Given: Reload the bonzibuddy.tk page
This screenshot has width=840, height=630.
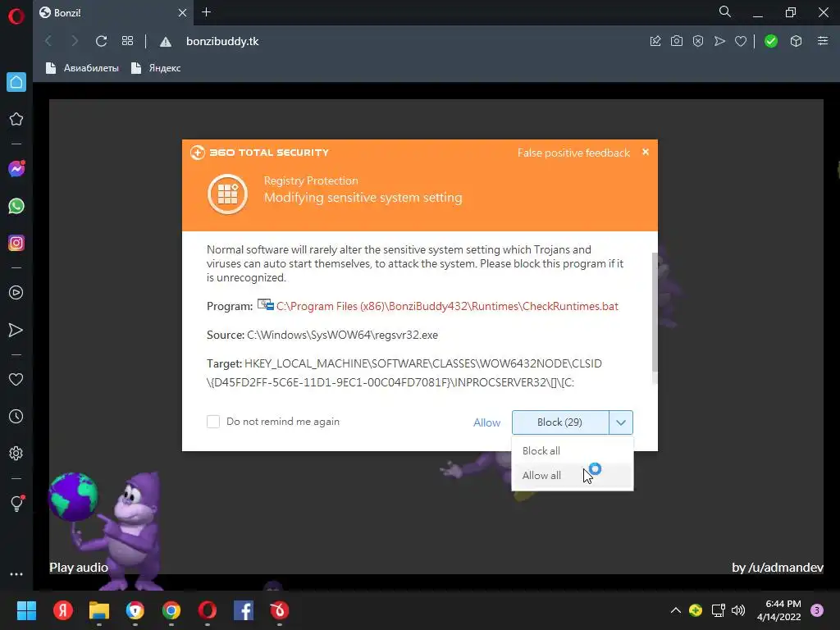Looking at the screenshot, I should tap(101, 41).
